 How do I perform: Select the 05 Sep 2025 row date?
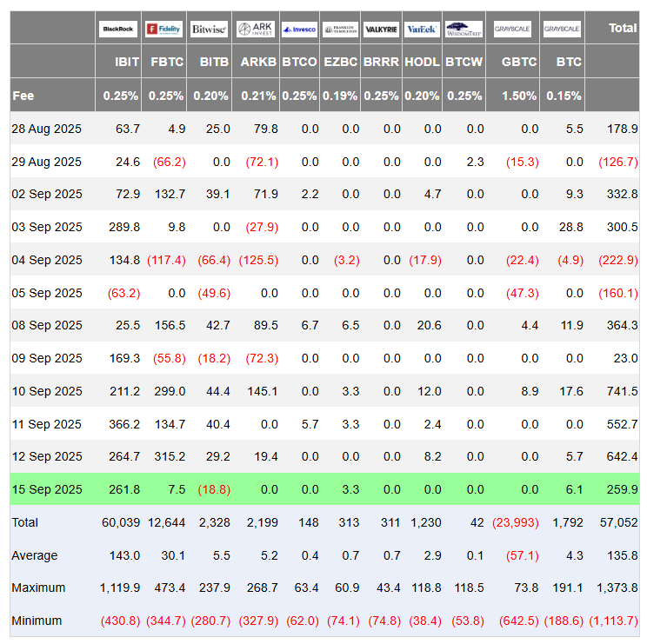47,293
